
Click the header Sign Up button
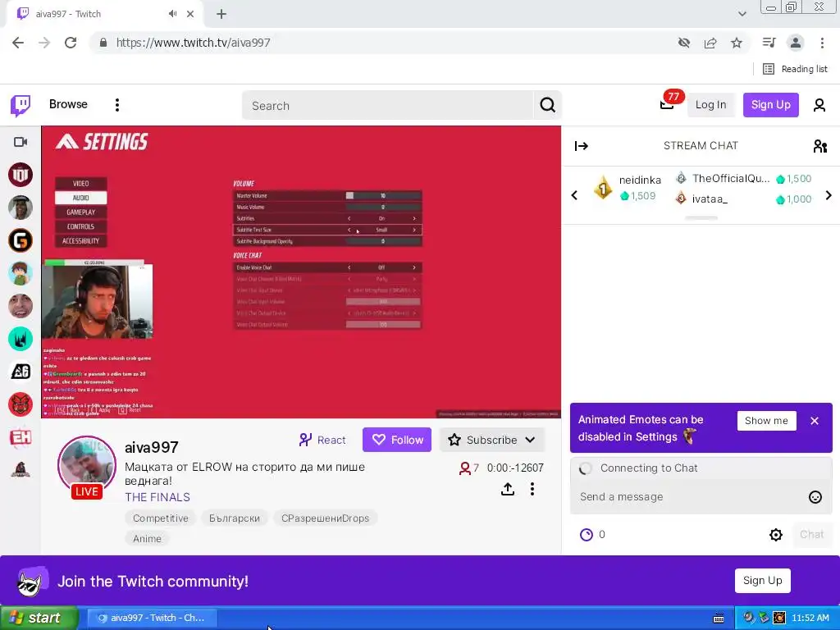pos(770,104)
